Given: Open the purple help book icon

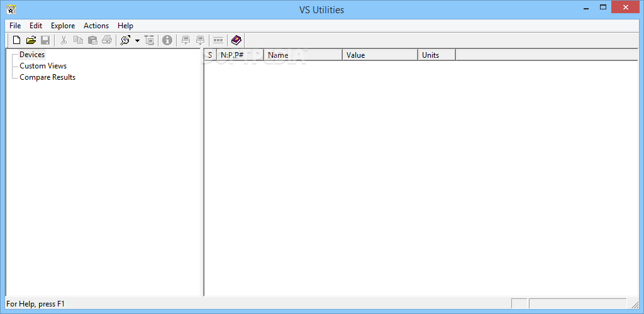Looking at the screenshot, I should pos(236,40).
